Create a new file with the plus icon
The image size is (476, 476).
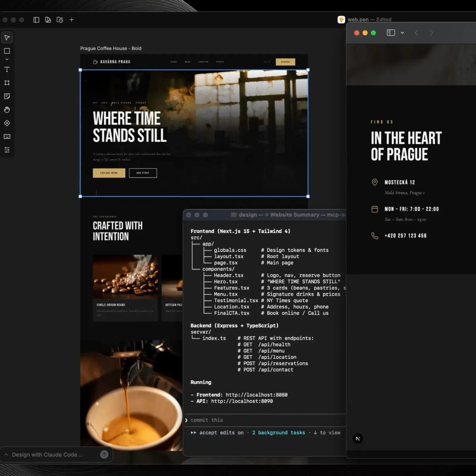pos(71,20)
